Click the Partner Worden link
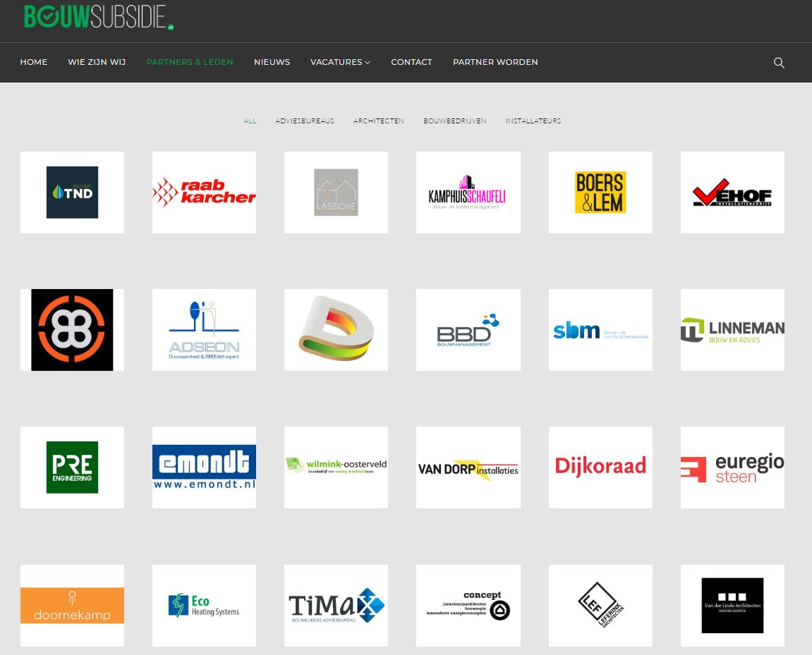 (x=495, y=62)
